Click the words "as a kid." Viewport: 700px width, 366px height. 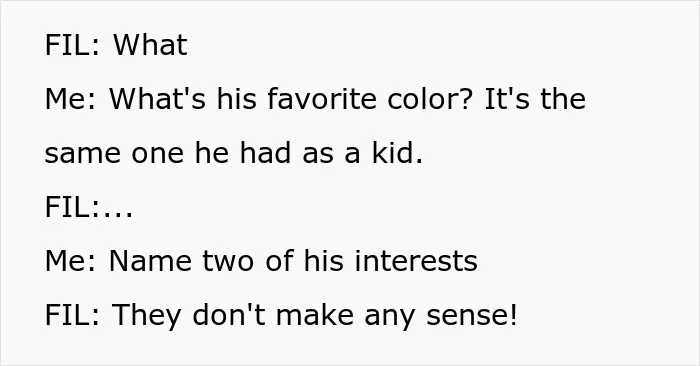point(362,153)
